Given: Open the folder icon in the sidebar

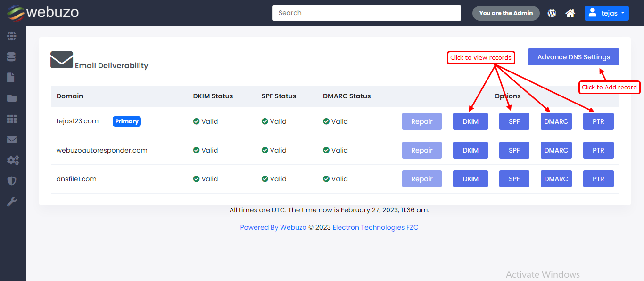Looking at the screenshot, I should coord(12,98).
